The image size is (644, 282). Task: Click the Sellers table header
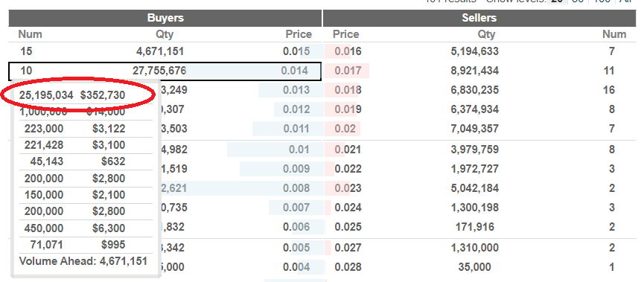coord(479,18)
